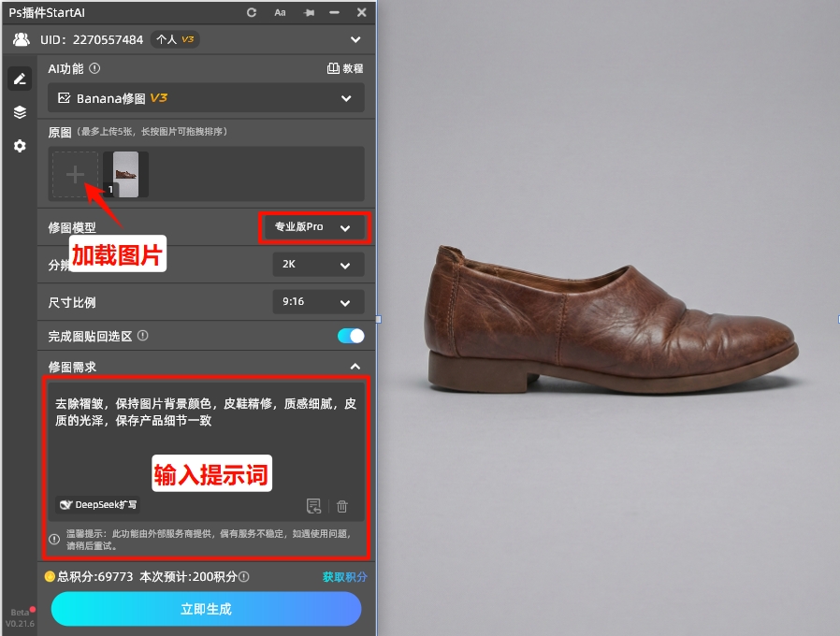
Task: Delete the prompt using trash icon
Action: click(x=342, y=506)
